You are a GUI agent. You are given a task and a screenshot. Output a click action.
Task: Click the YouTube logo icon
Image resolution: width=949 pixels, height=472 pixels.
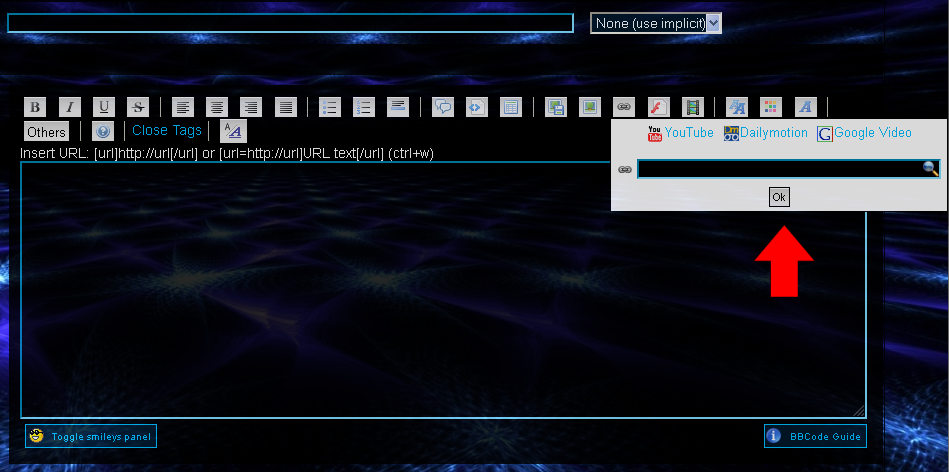pos(655,134)
